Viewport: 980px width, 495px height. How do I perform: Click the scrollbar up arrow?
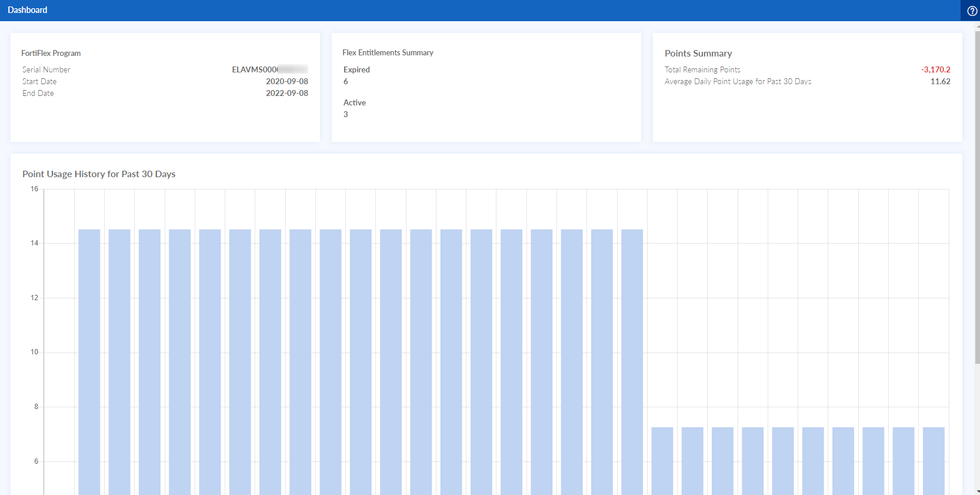click(977, 27)
